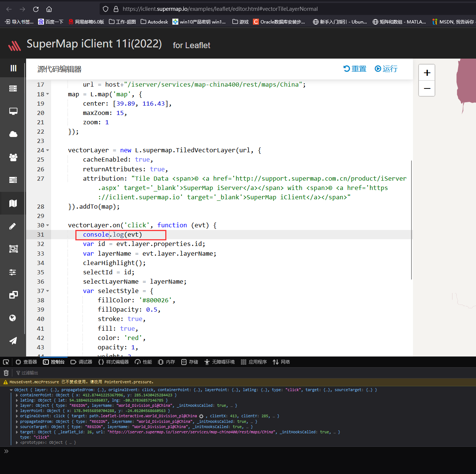Switch to 查看器 inspector tab

click(26, 362)
